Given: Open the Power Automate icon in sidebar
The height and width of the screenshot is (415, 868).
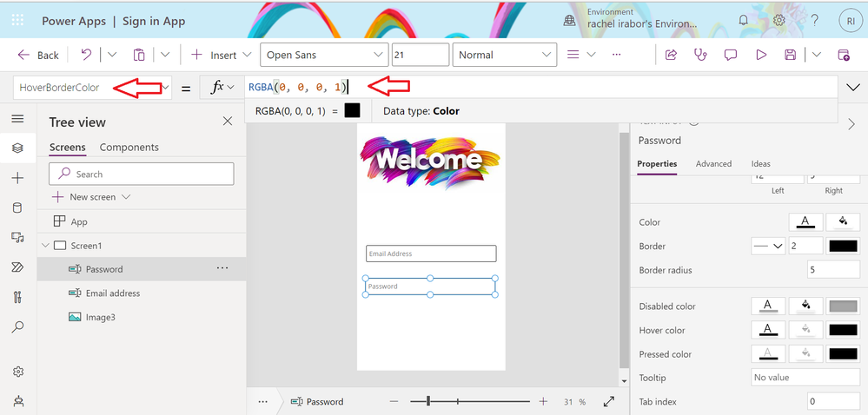Looking at the screenshot, I should point(17,267).
